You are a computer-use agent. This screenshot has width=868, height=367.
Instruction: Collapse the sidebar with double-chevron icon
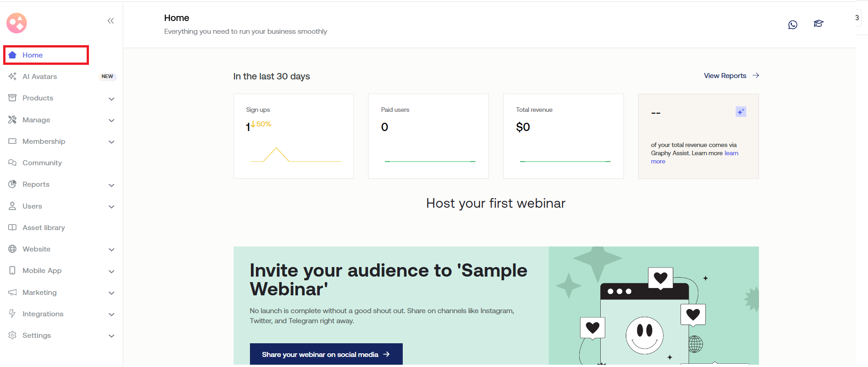[110, 21]
